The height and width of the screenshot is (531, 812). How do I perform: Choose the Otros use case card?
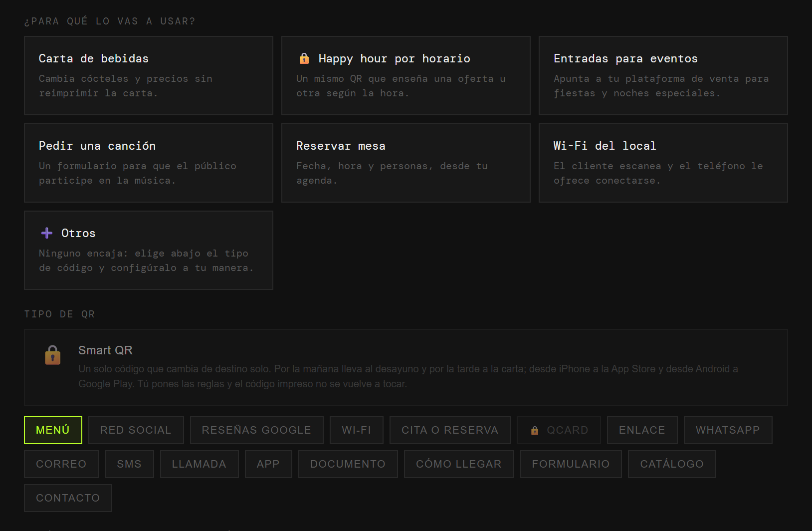(149, 250)
